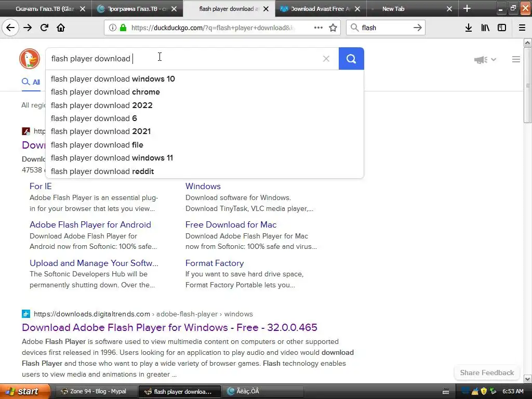Choose suggestion ending in windows 11
The height and width of the screenshot is (399, 532).
pyautogui.click(x=205, y=158)
